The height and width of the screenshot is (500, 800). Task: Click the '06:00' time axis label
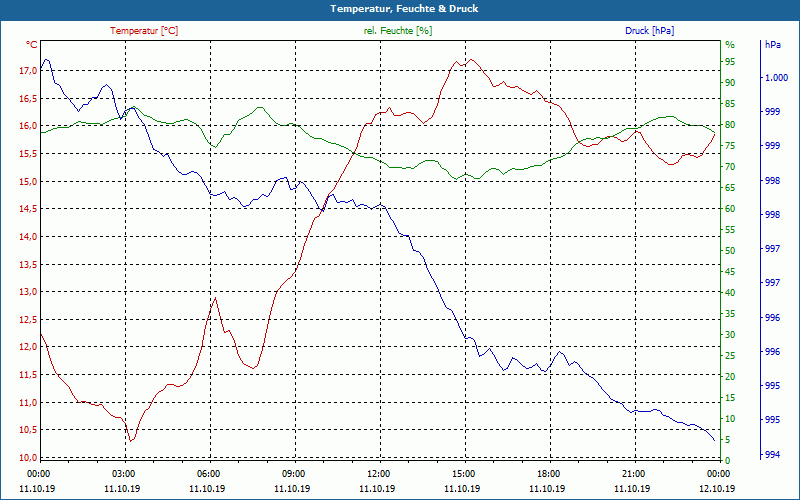click(x=209, y=474)
